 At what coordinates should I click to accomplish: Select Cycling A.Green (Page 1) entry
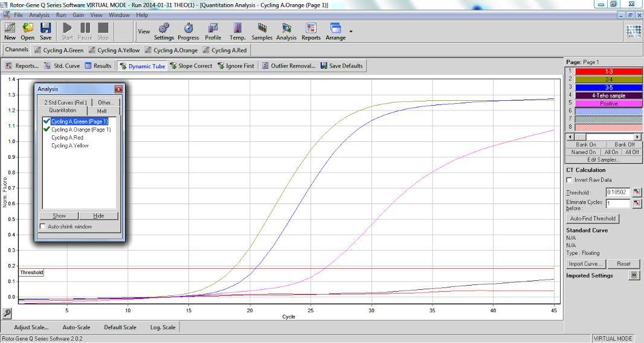pyautogui.click(x=79, y=121)
